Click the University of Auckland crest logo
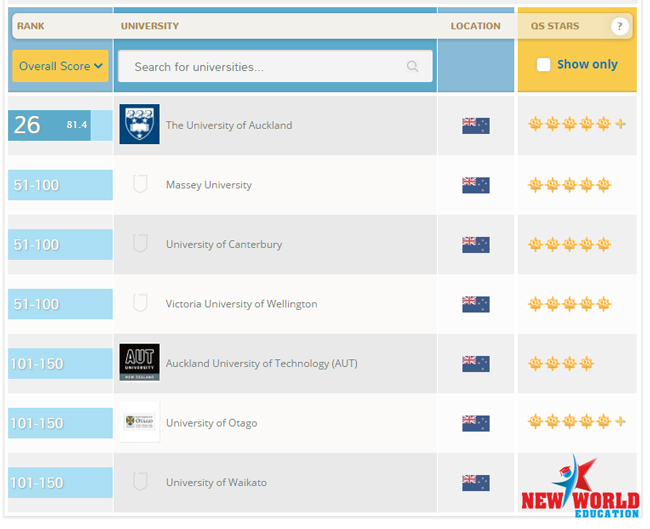The height and width of the screenshot is (529, 650). click(x=140, y=124)
